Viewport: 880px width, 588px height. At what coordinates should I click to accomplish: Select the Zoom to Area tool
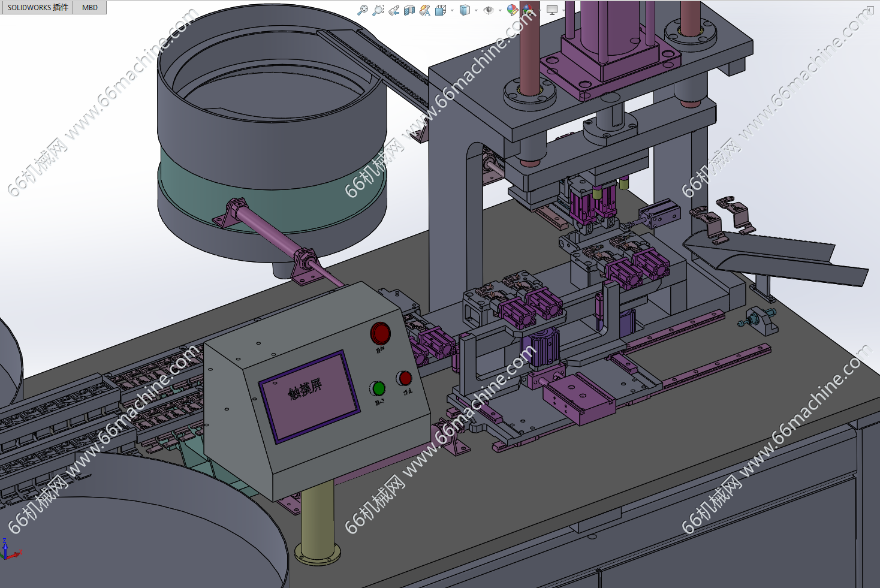(x=378, y=10)
